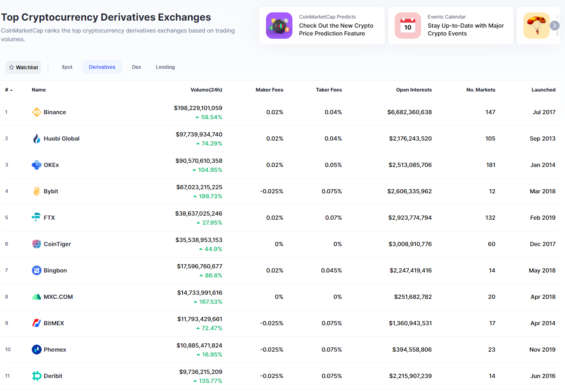Click FTX launched date Feb 2019

tap(543, 218)
